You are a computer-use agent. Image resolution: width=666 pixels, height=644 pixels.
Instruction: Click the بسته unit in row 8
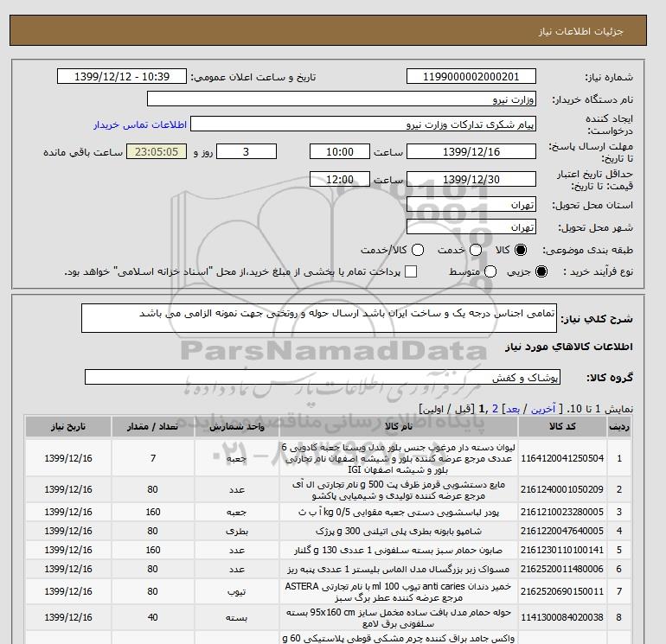pos(237,618)
